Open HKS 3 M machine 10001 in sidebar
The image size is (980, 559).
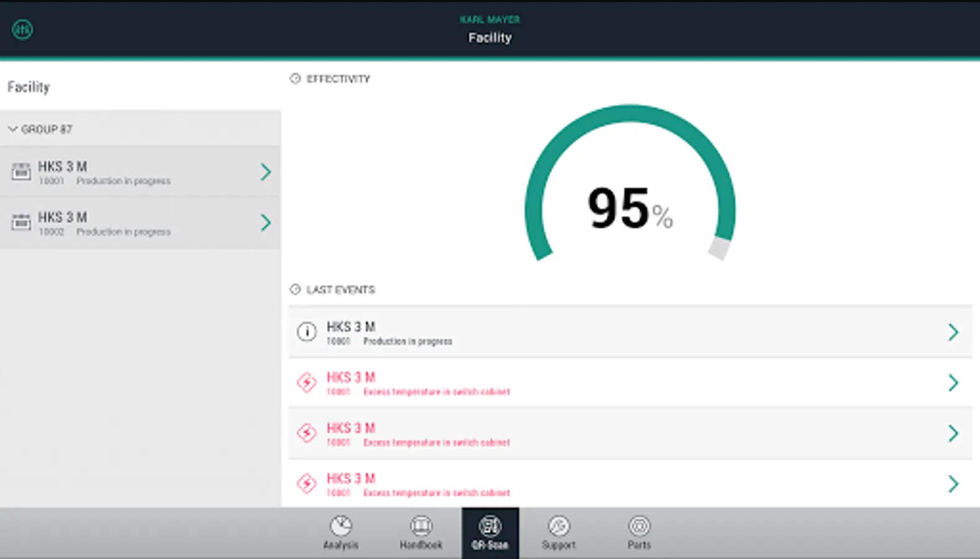[x=140, y=172]
